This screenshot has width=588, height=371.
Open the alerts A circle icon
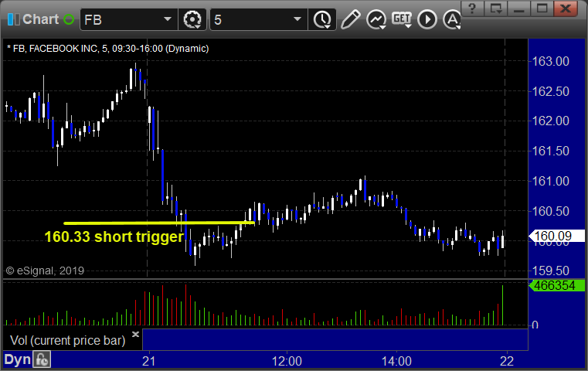tap(452, 19)
